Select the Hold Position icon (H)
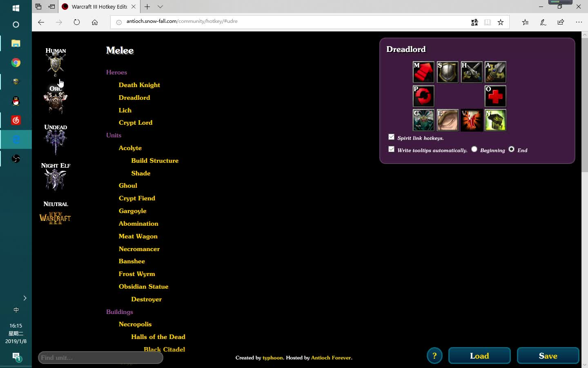Screen dimensions: 588x368 tap(472, 72)
